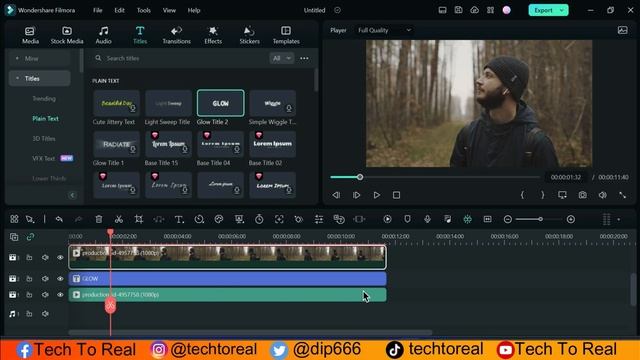Select the Cute Jittery Text thumbnail

(116, 103)
